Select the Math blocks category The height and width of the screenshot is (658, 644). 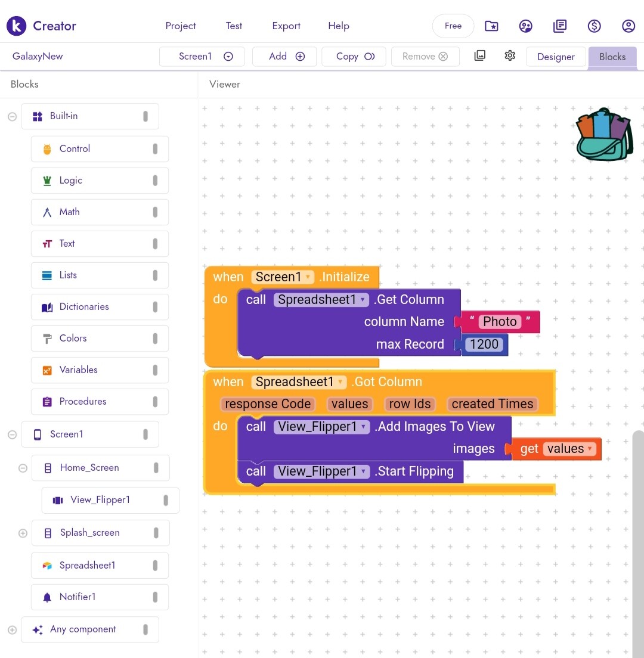click(x=100, y=212)
